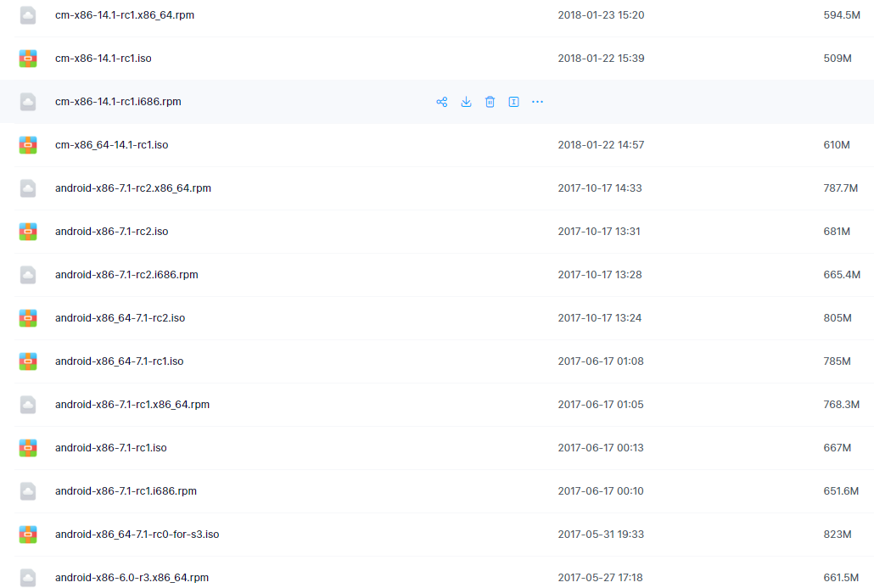Open file android-x86-7.1-rc1.i686.rpm
This screenshot has width=874, height=588.
tap(126, 491)
